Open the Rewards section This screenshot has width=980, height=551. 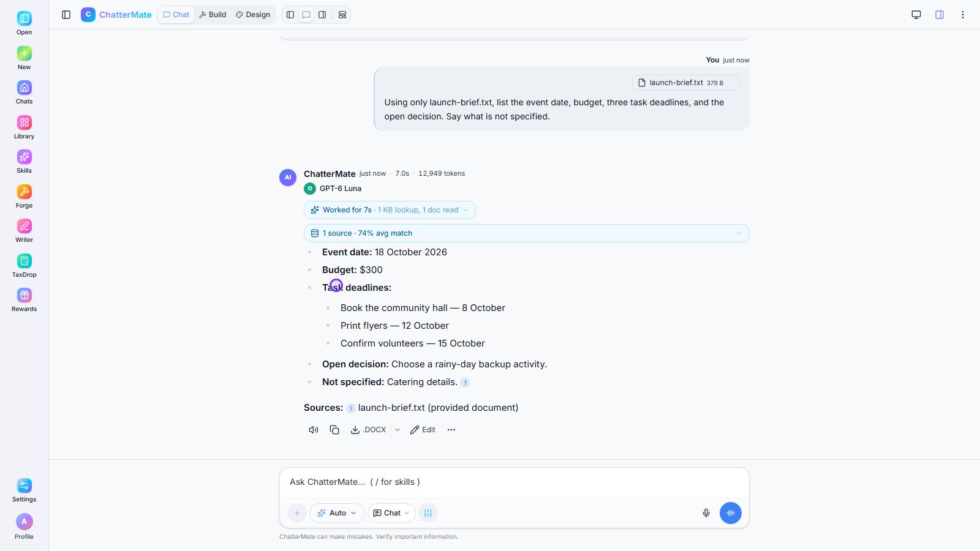(x=24, y=300)
